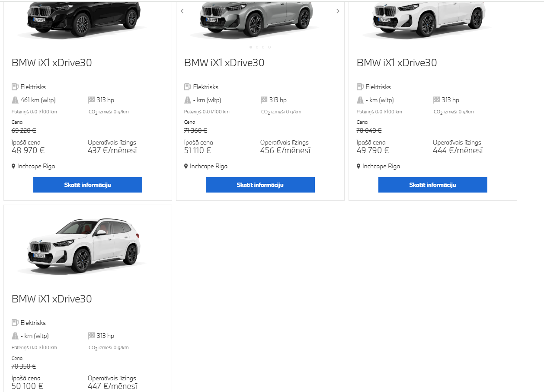Click the fuel pump icon beside Elektrisks, black car

(15, 87)
